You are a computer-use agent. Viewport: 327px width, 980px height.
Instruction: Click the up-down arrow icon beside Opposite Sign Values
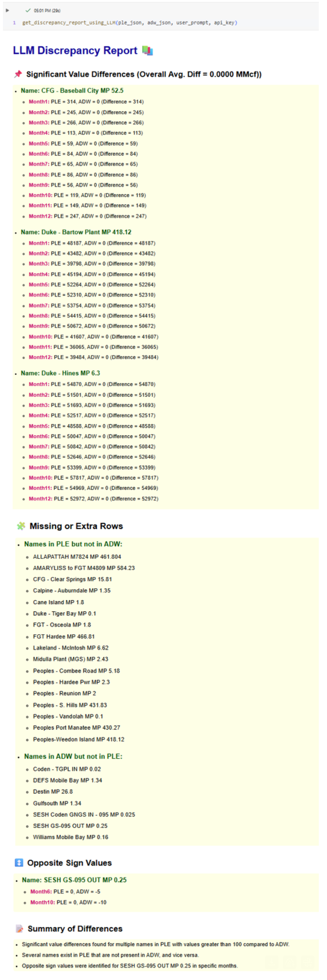(19, 863)
